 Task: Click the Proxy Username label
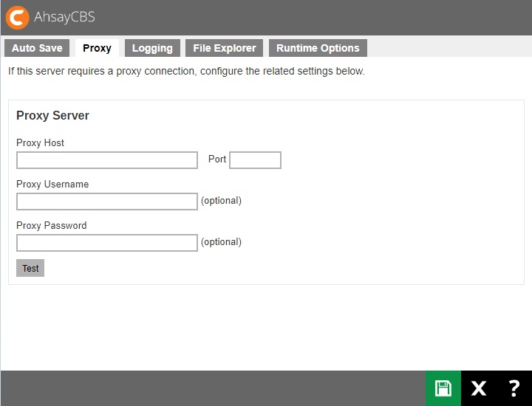(52, 185)
